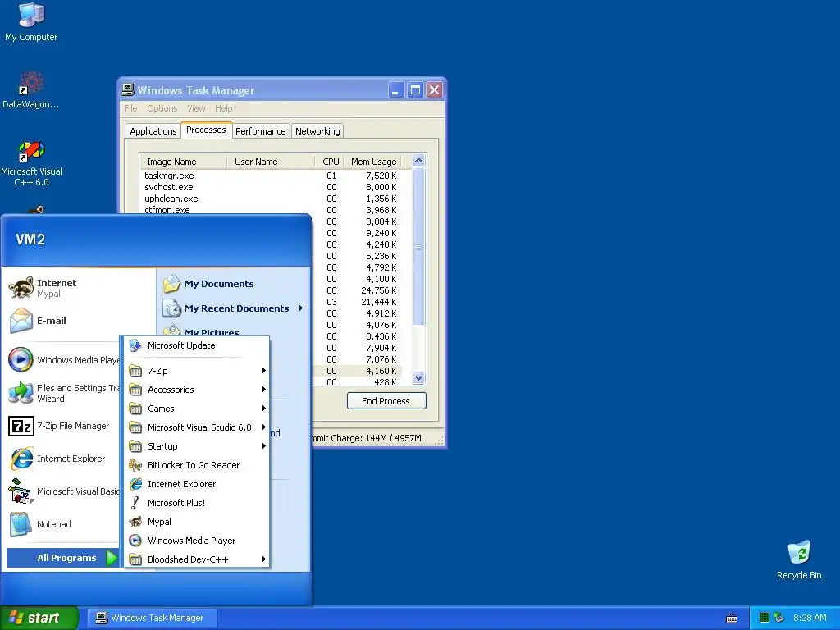Start Windows Media Player from All Programs list

[197, 540]
